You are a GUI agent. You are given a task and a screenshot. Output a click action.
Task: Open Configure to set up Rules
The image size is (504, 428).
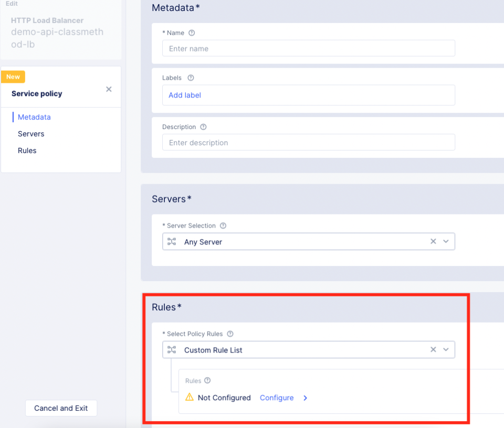[x=277, y=398]
